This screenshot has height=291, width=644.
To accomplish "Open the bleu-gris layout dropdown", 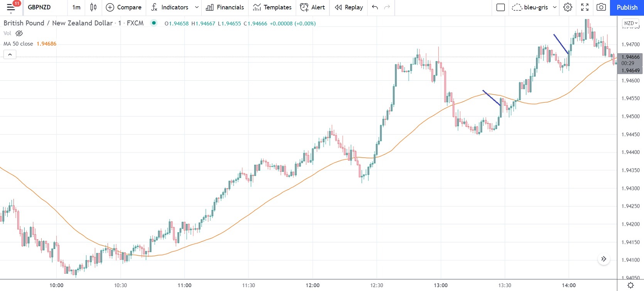I will click(555, 7).
